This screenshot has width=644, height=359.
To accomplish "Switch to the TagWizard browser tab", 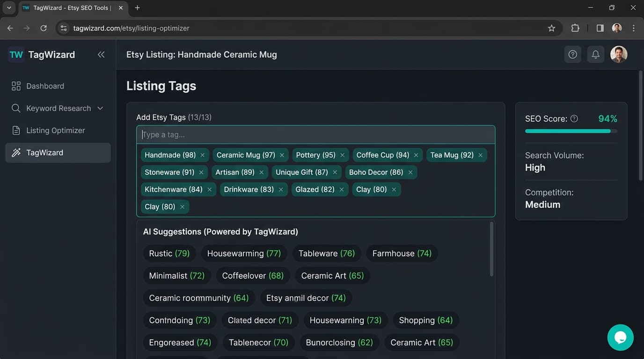I will (66, 7).
